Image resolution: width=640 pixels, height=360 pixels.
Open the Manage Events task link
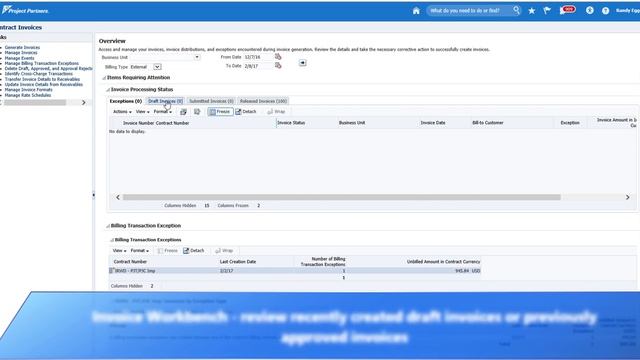[x=20, y=58]
